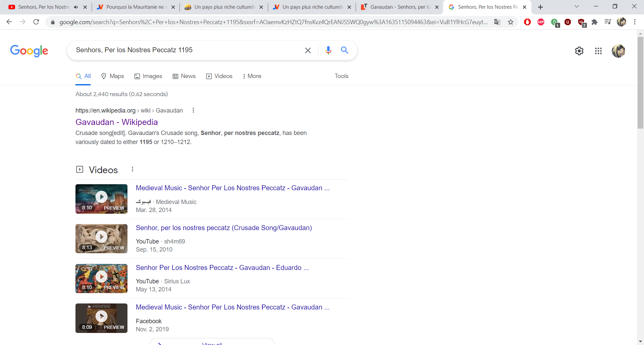This screenshot has height=345, width=644.
Task: Play the 8:13 Crusade Song thumbnail
Action: 101,239
